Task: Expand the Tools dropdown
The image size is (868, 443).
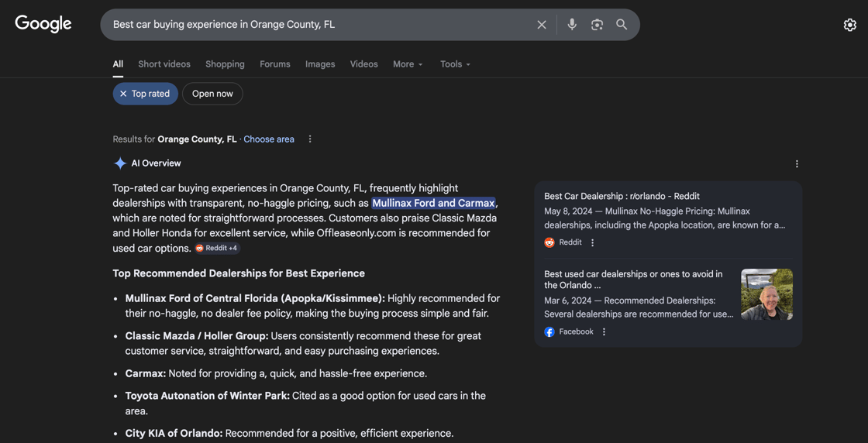Action: tap(455, 64)
